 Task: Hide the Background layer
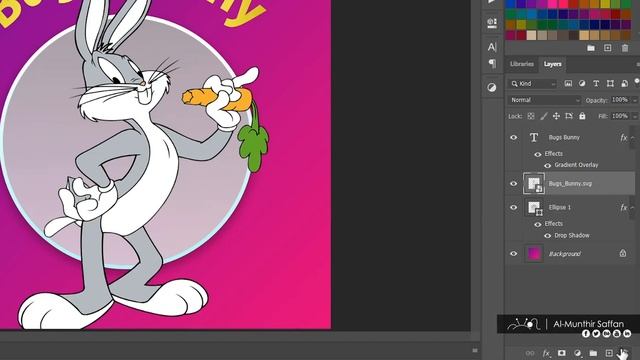[x=514, y=253]
